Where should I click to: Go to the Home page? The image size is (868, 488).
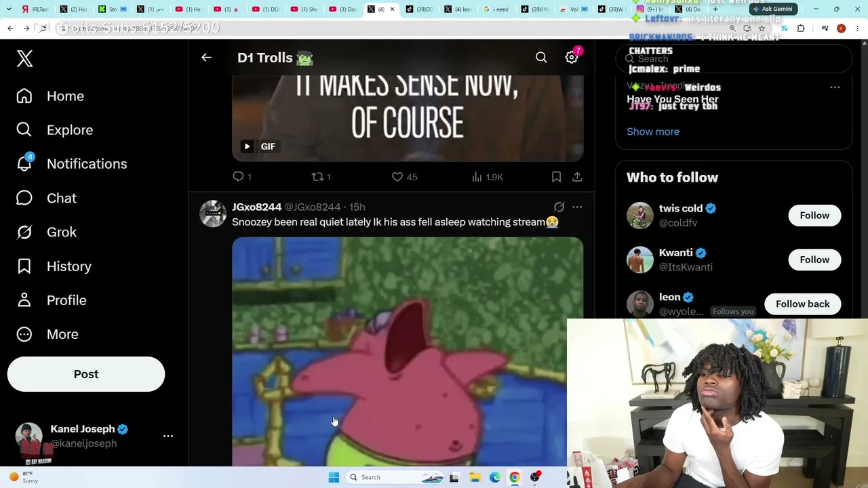tap(50, 96)
